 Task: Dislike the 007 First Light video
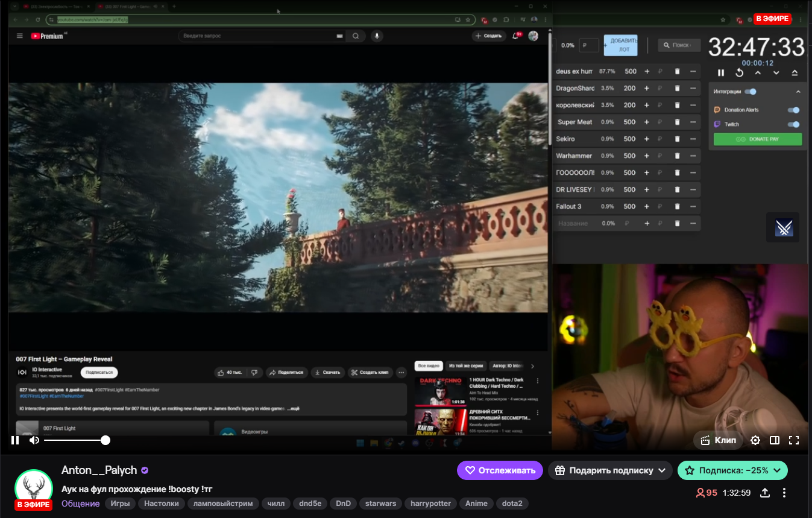pyautogui.click(x=254, y=373)
